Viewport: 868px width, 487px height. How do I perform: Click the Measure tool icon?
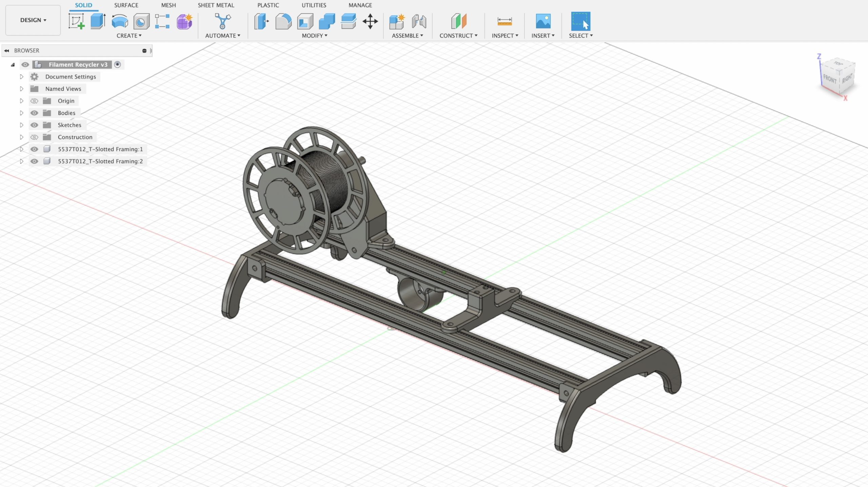pos(504,21)
